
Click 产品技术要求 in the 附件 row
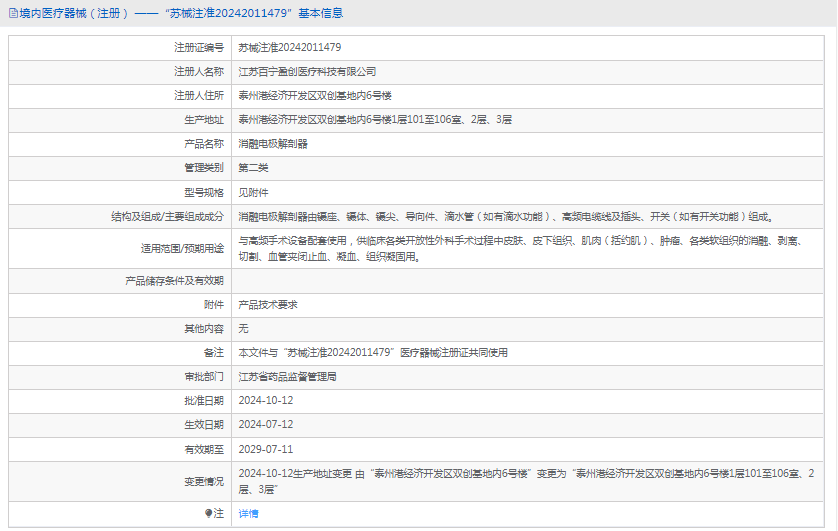pos(268,304)
